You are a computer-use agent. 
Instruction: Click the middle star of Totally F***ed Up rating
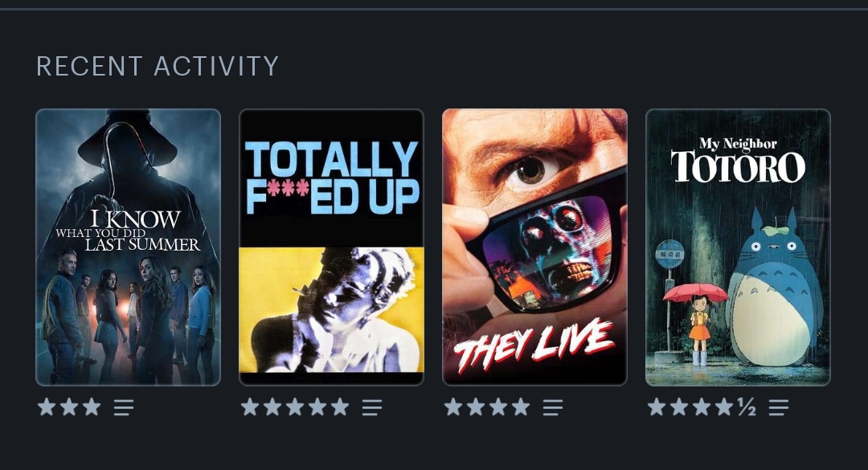click(295, 407)
